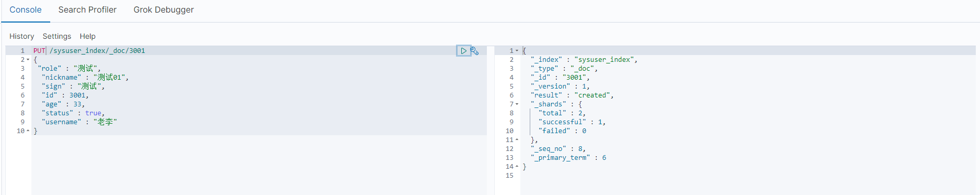Click the "status" value true
980x195 pixels.
(94, 113)
